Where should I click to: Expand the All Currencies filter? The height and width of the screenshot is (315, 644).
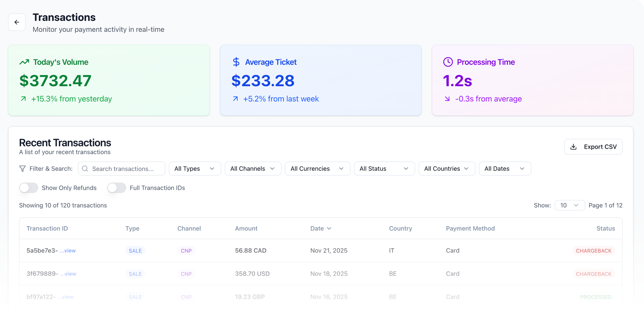coord(317,169)
